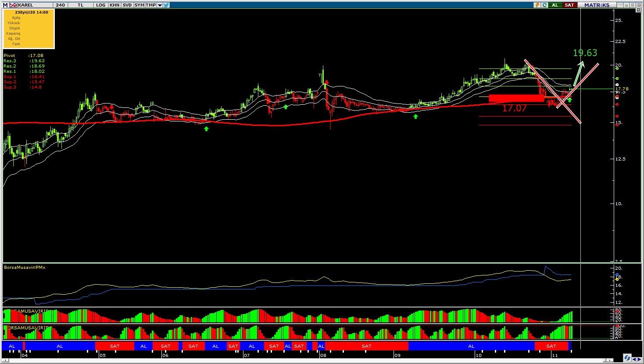644x364 pixels.
Task: Toggle the SVD option in toolbar
Action: [x=127, y=5]
